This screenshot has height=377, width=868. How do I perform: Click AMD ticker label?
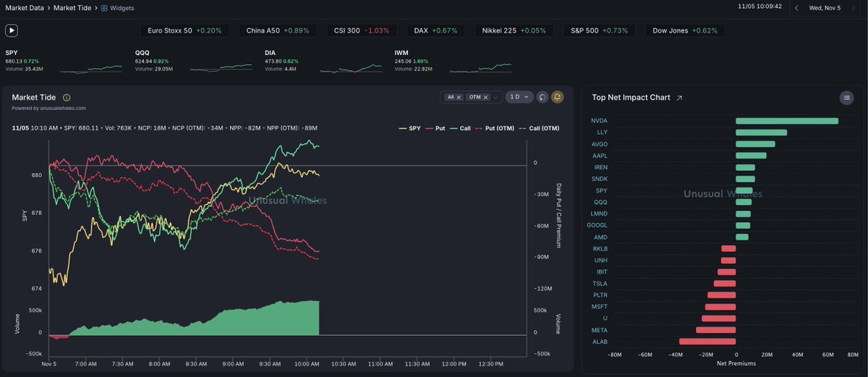pos(601,237)
